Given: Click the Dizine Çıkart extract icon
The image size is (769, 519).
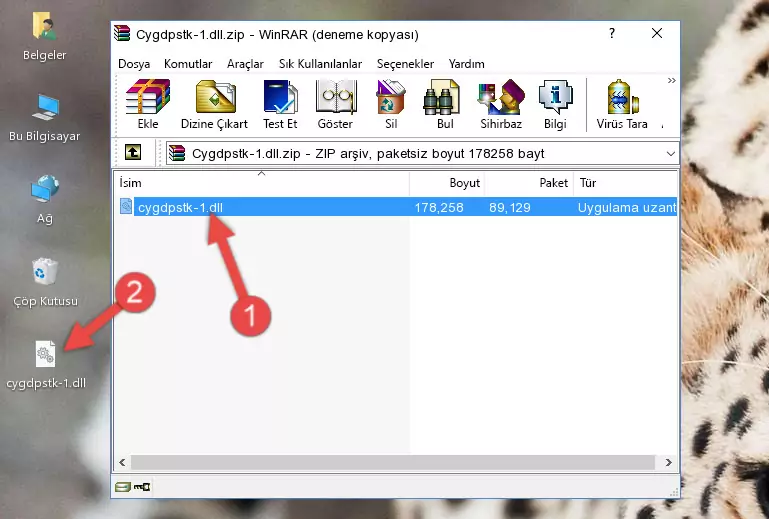Looking at the screenshot, I should tap(215, 104).
